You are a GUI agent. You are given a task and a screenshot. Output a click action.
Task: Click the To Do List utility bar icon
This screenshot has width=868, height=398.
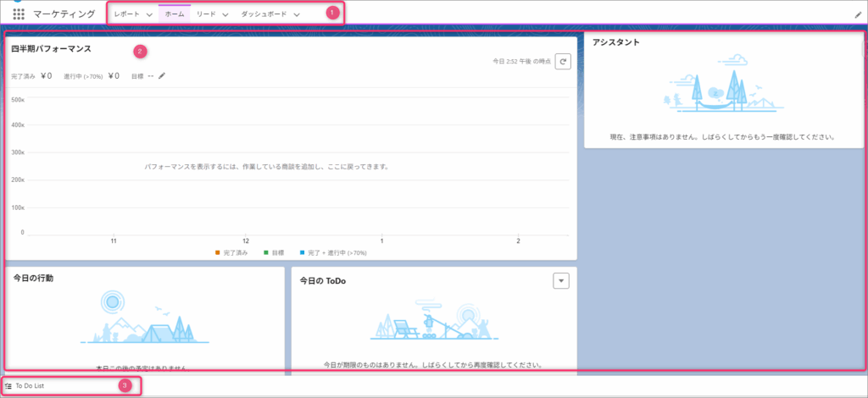pyautogui.click(x=8, y=386)
